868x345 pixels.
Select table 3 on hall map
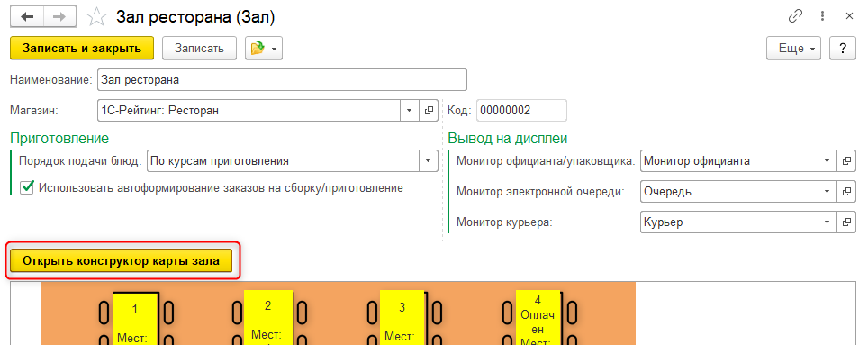click(x=402, y=317)
